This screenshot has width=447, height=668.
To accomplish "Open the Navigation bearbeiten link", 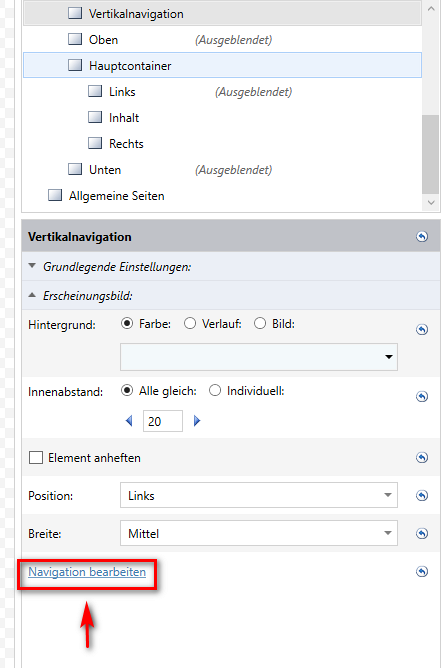I will tap(87, 572).
